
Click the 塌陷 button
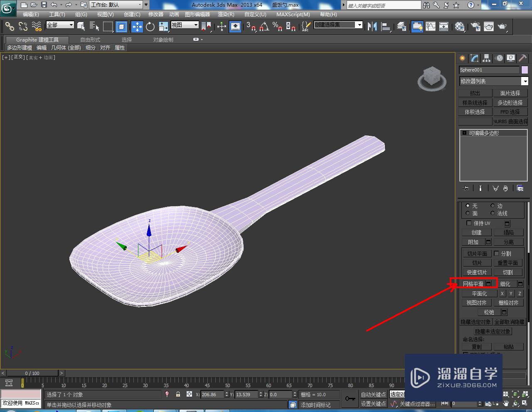(508, 232)
